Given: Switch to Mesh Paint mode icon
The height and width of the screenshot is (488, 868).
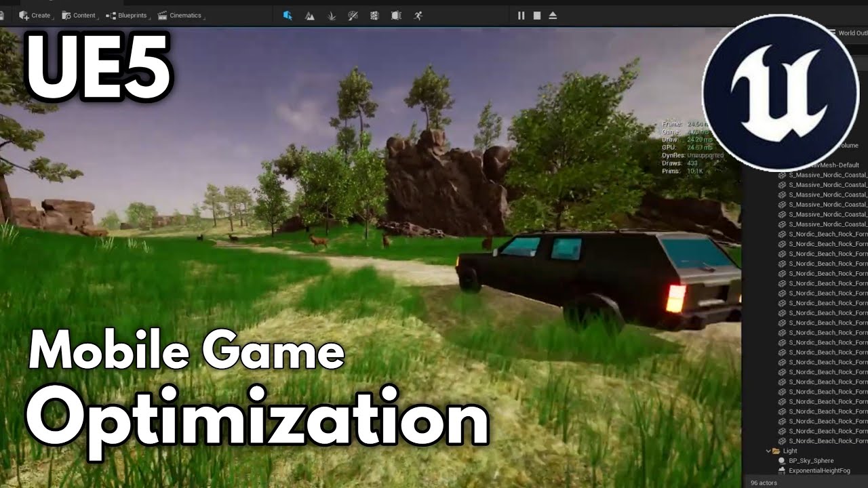Looking at the screenshot, I should pos(353,15).
